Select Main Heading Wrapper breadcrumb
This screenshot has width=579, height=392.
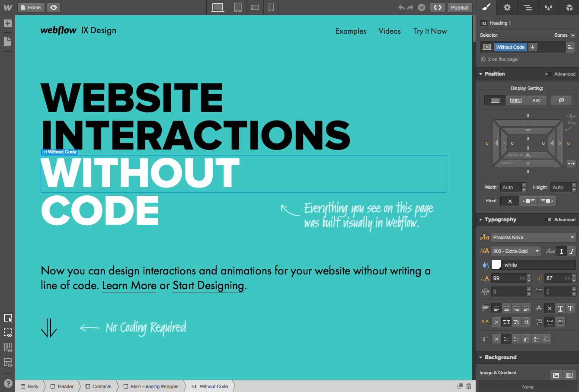tap(151, 386)
